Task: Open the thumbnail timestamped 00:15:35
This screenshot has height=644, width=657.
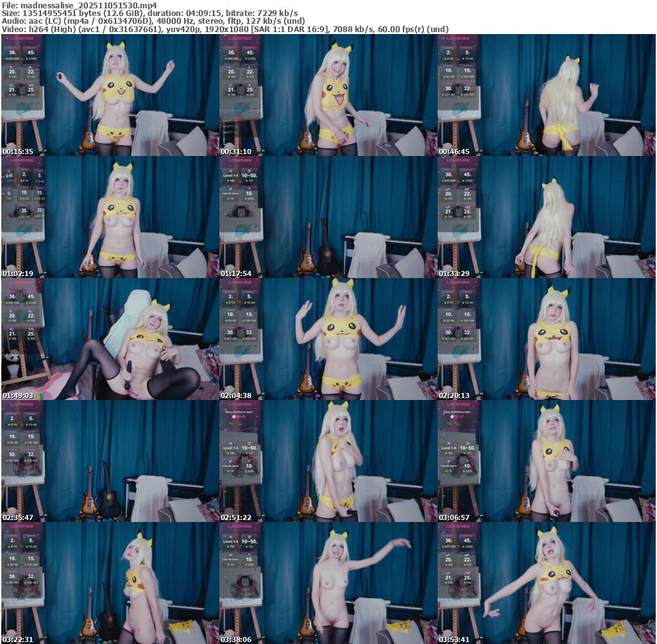Action: [110, 95]
